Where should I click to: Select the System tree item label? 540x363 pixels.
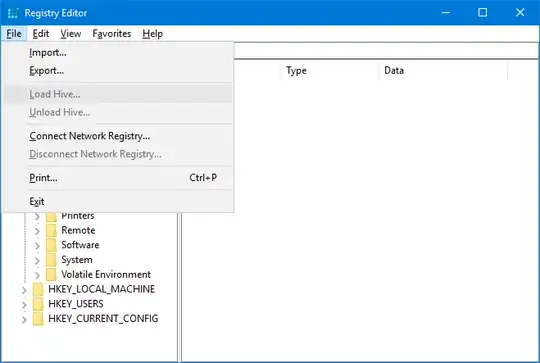click(x=77, y=260)
